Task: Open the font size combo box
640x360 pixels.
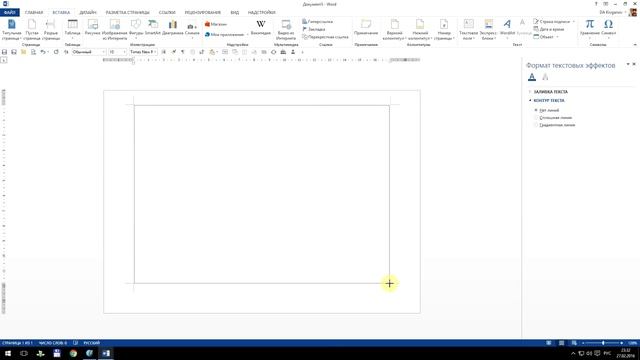Action: point(117,52)
